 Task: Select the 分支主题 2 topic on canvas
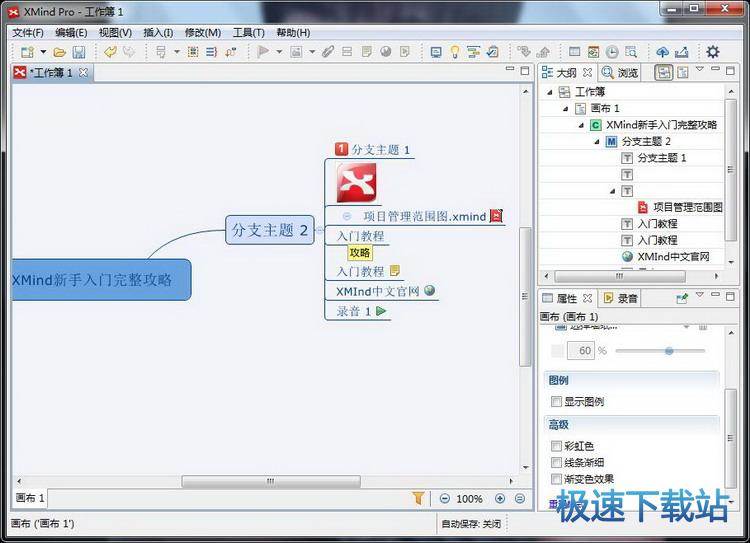(x=270, y=230)
